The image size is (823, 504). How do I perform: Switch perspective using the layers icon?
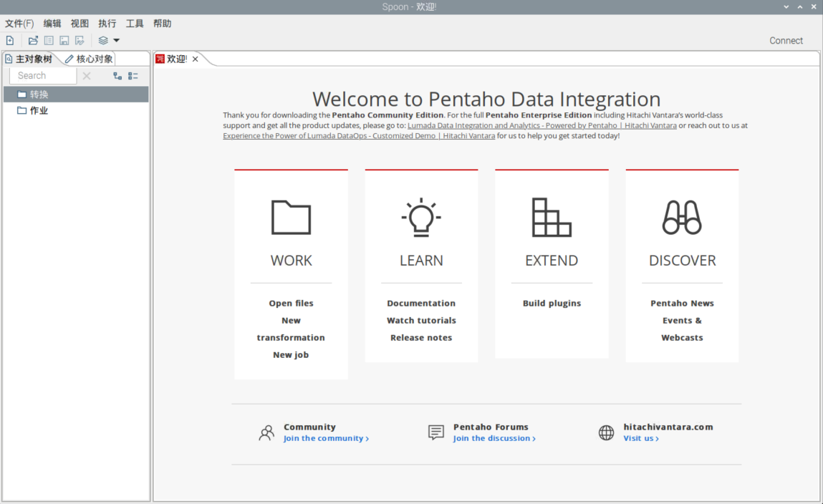pyautogui.click(x=103, y=40)
